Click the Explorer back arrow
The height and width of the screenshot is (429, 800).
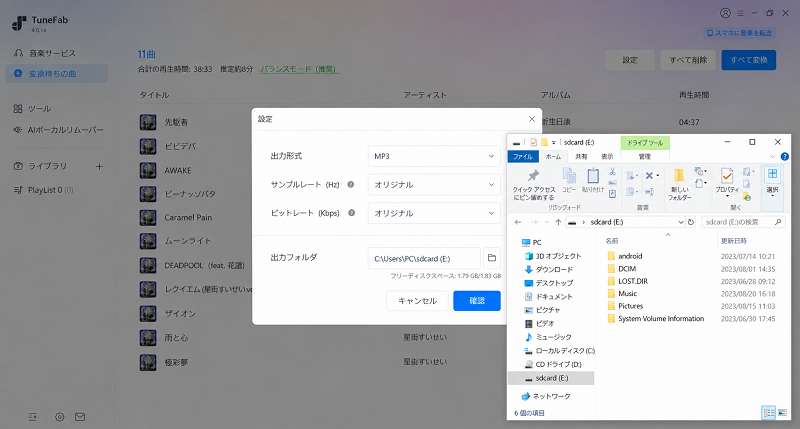(518, 222)
